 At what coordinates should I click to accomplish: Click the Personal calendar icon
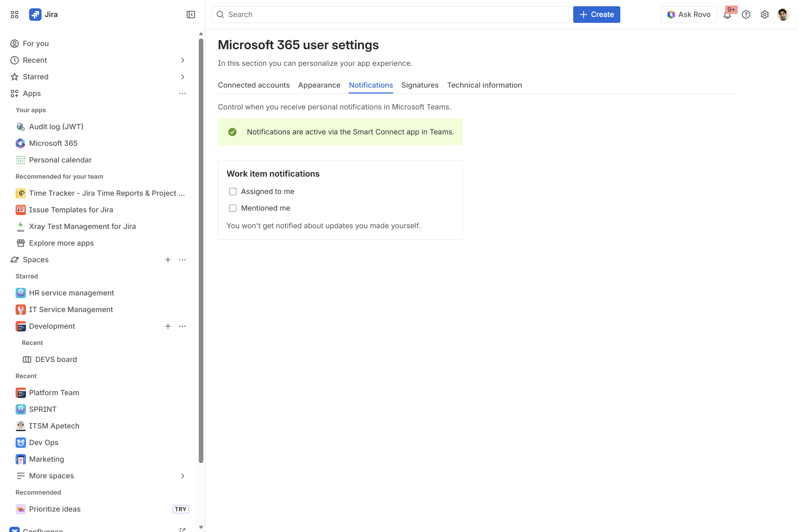click(x=20, y=160)
